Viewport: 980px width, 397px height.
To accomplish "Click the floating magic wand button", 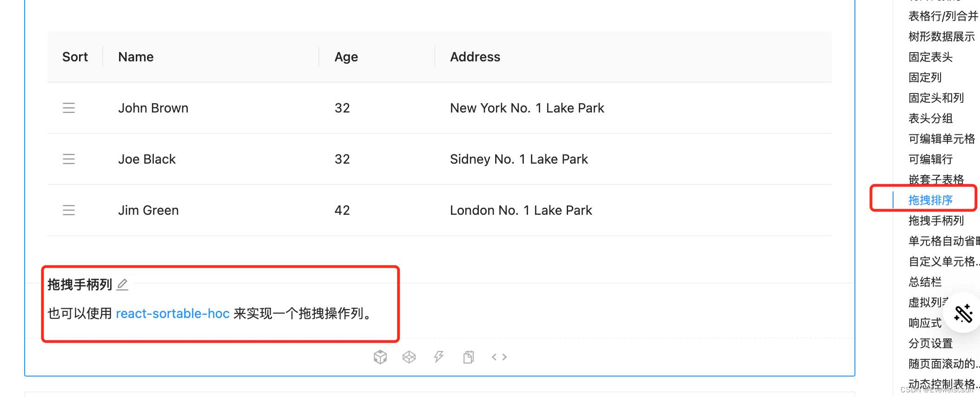I will pyautogui.click(x=963, y=313).
